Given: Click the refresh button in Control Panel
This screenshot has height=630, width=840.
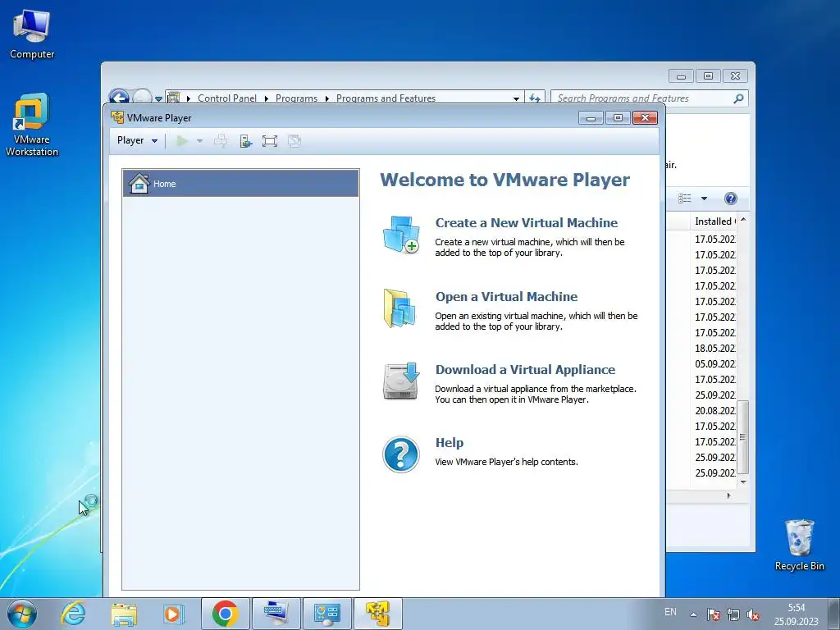Looking at the screenshot, I should pos(535,98).
